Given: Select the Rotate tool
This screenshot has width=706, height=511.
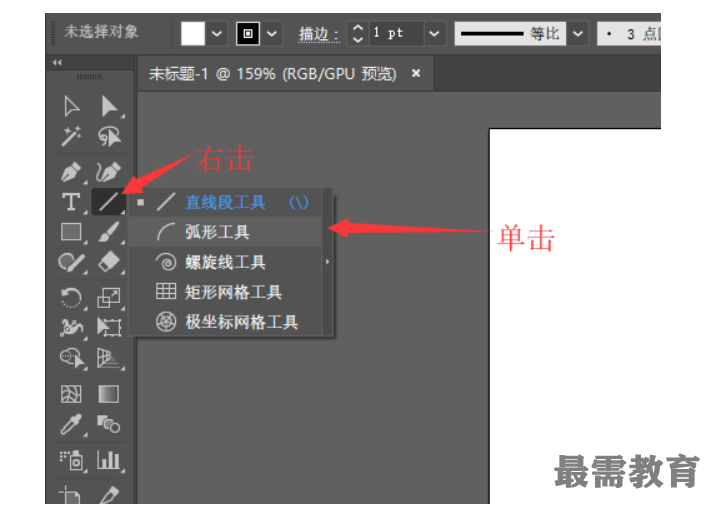Looking at the screenshot, I should coord(71,298).
